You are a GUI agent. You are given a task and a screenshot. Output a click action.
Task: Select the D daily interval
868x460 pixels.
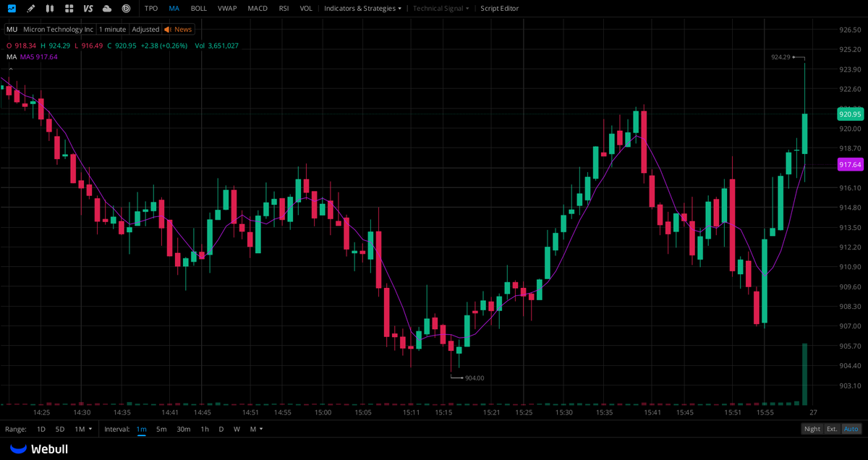point(221,429)
